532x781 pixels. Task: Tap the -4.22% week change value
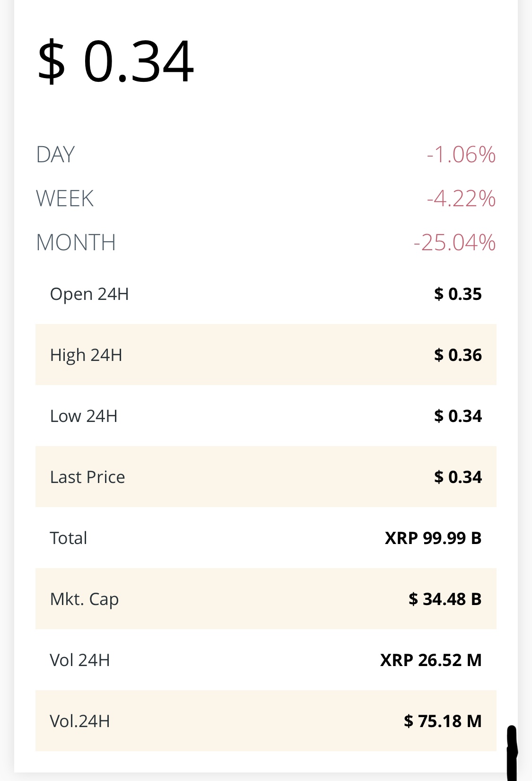coord(461,199)
